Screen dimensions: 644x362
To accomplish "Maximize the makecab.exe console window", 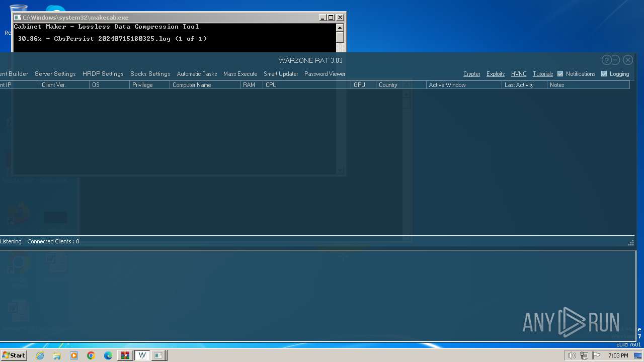I will click(x=331, y=17).
